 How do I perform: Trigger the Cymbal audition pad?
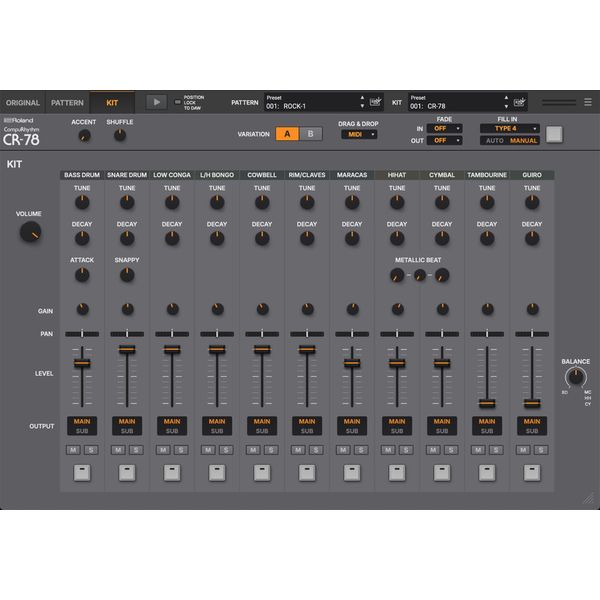click(442, 473)
